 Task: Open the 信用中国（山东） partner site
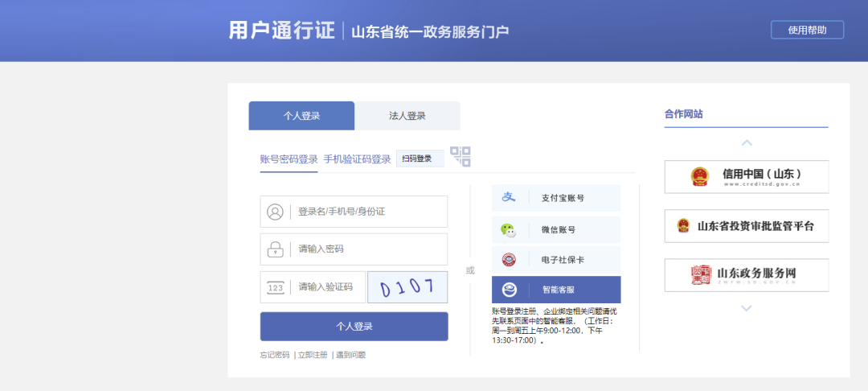click(x=746, y=176)
